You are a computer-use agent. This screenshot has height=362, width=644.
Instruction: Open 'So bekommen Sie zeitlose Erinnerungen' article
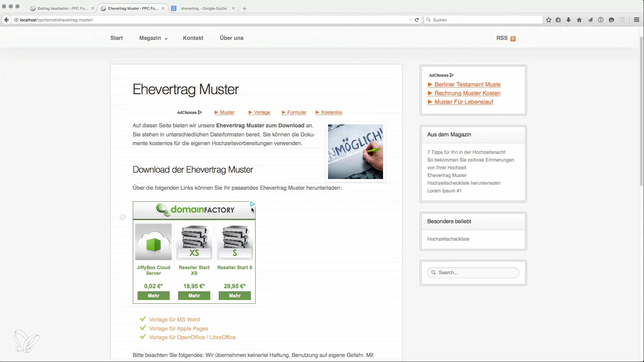pos(471,164)
